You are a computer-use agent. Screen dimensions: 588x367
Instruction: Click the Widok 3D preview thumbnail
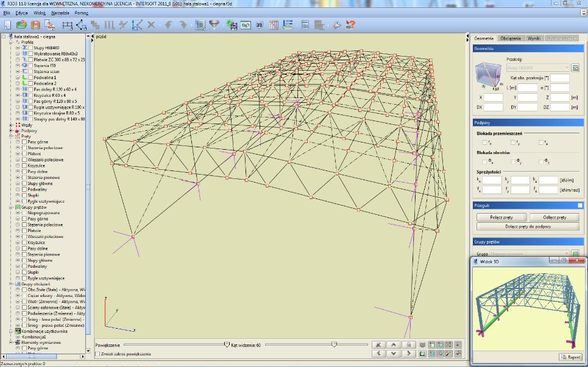[528, 308]
